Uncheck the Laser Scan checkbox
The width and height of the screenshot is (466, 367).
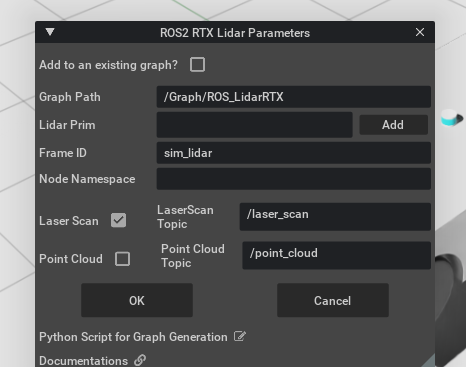[118, 220]
